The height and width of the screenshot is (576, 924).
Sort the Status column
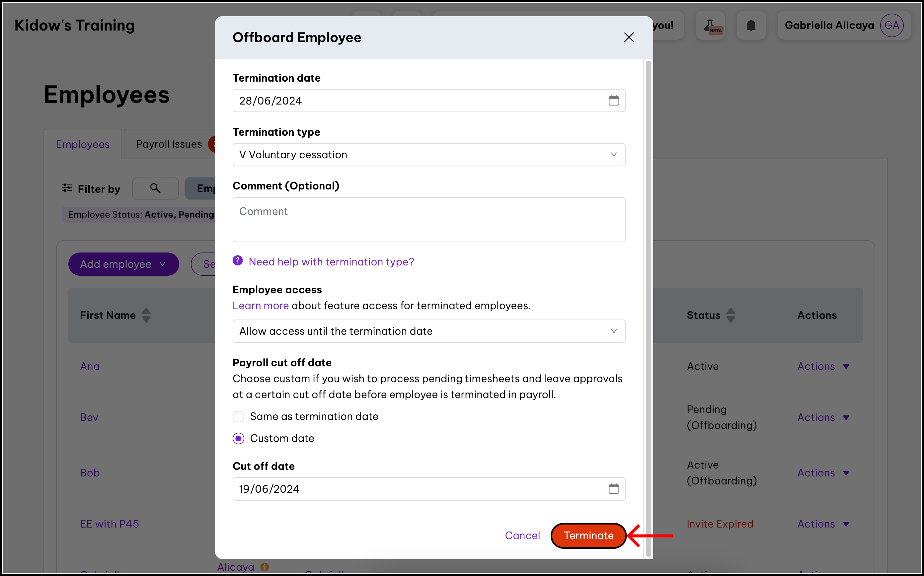[x=731, y=315]
